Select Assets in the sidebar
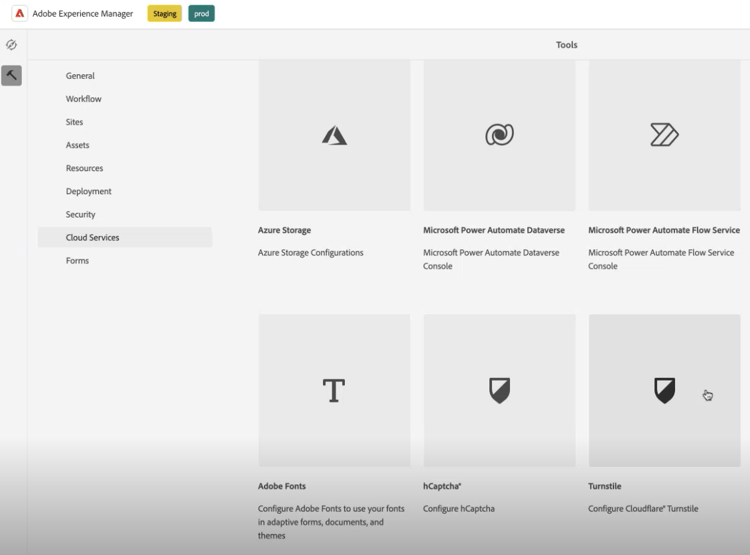750x555 pixels. (x=77, y=145)
